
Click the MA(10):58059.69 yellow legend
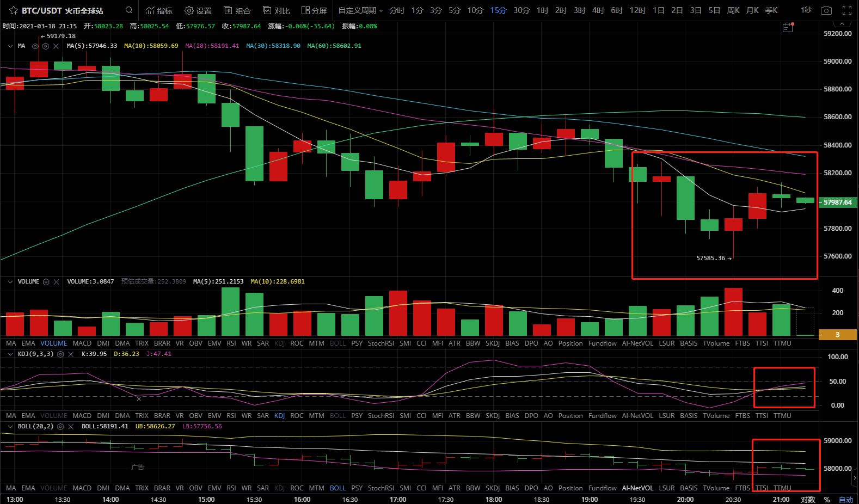pyautogui.click(x=151, y=46)
